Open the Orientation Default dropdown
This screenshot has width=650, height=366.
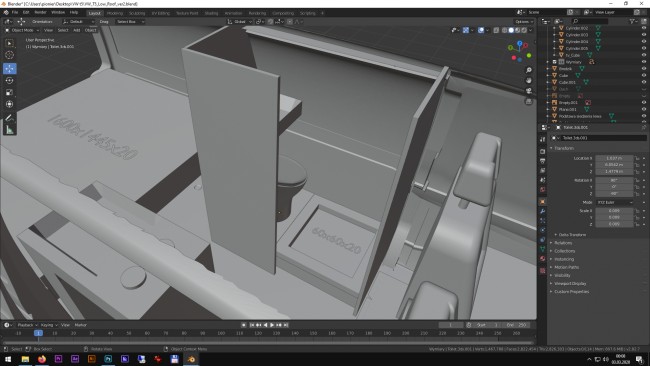78,22
